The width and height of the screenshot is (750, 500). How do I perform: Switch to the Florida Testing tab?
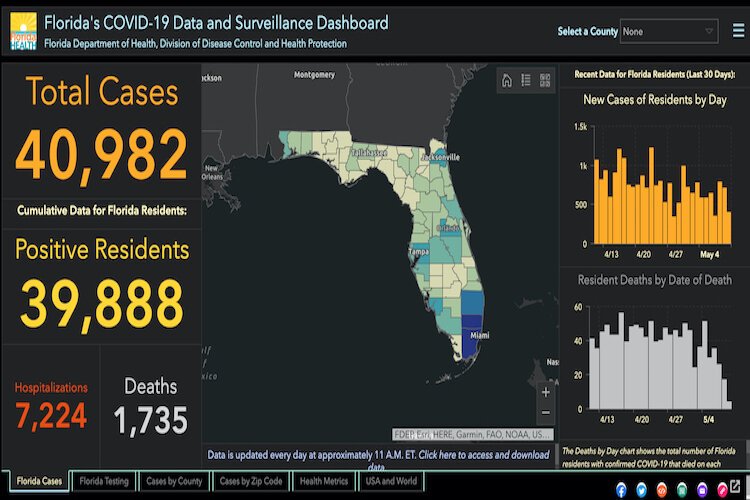104,481
